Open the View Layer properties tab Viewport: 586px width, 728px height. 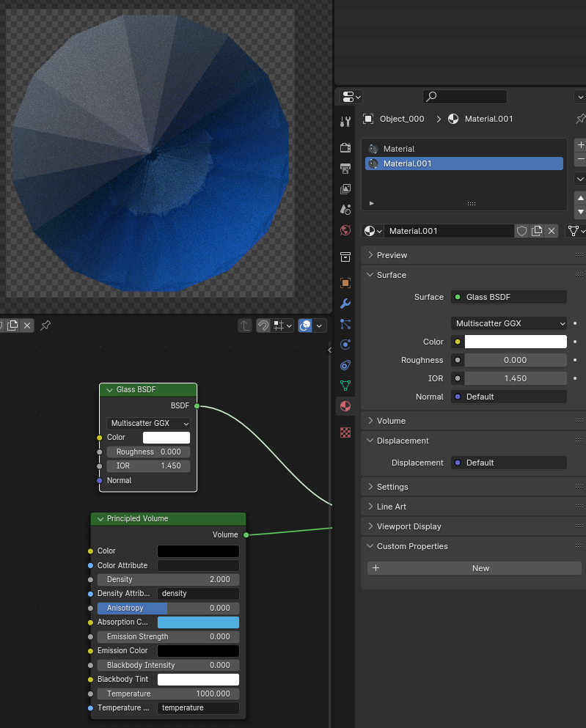pos(345,189)
